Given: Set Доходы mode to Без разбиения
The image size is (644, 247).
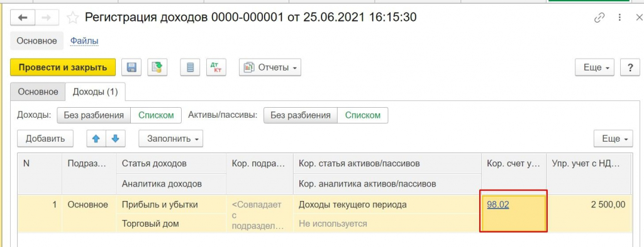Looking at the screenshot, I should 94,115.
